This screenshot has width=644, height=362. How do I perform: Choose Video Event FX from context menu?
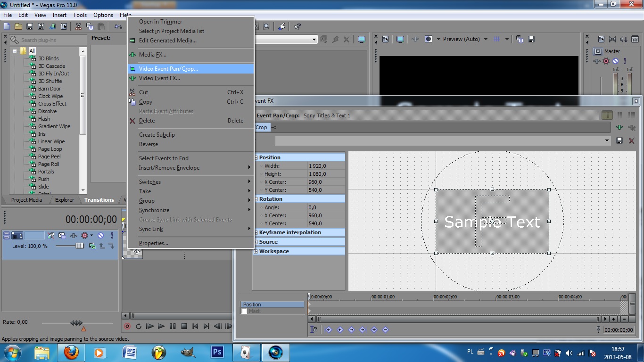pyautogui.click(x=191, y=78)
